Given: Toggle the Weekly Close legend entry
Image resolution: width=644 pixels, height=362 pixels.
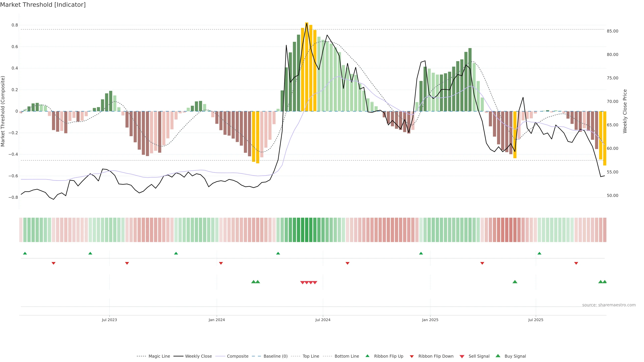Looking at the screenshot, I should pyautogui.click(x=198, y=356).
